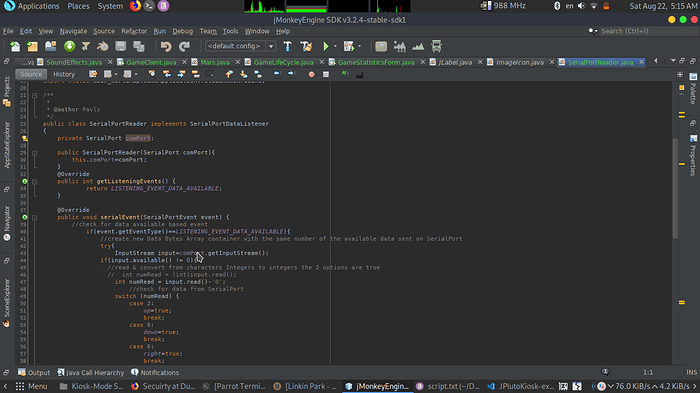Click the Clean and Build icon
Viewport: 700px width, 393px height.
(306, 46)
